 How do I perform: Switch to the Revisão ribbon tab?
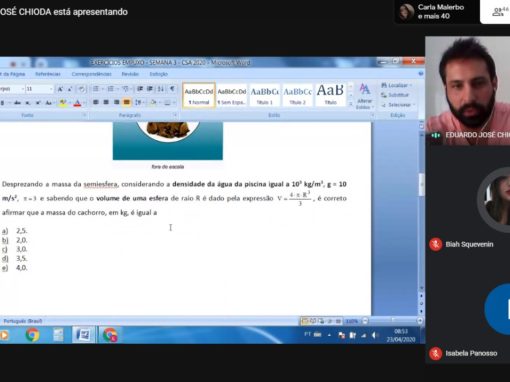point(130,74)
